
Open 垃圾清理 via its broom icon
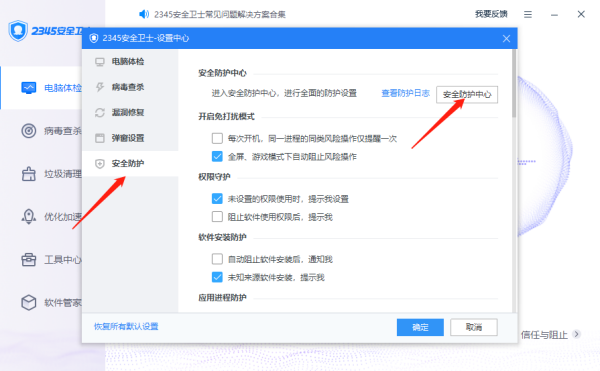pos(29,174)
